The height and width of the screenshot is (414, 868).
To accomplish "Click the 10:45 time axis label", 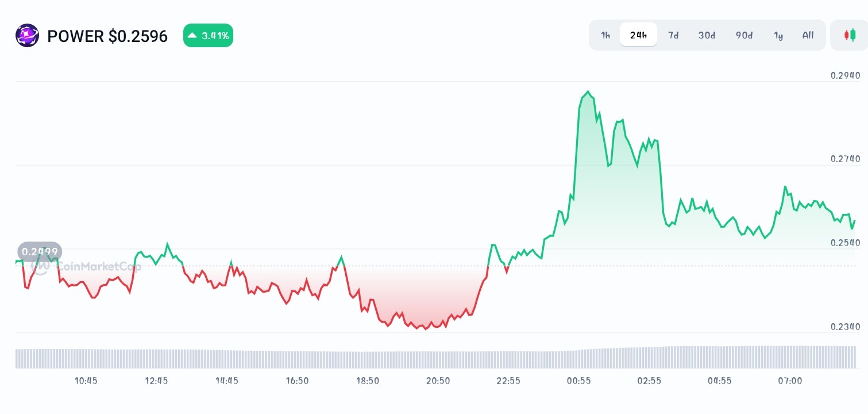I will pos(86,381).
